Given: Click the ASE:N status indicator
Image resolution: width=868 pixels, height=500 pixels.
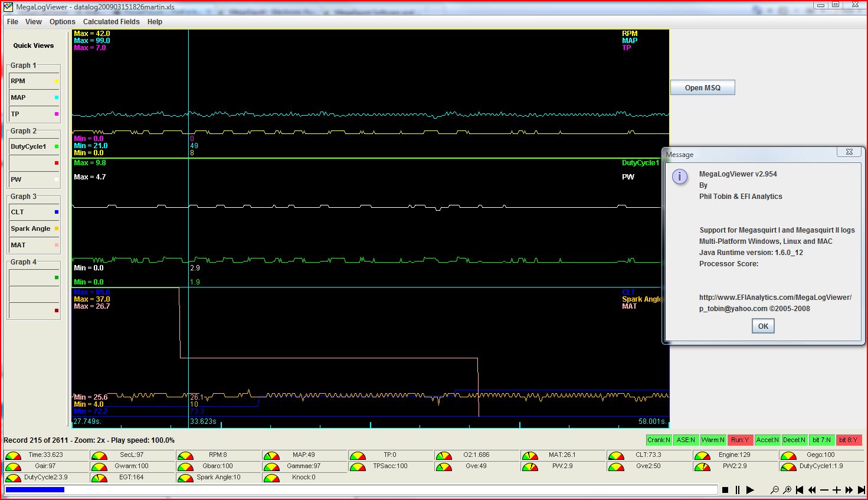Looking at the screenshot, I should pyautogui.click(x=686, y=440).
